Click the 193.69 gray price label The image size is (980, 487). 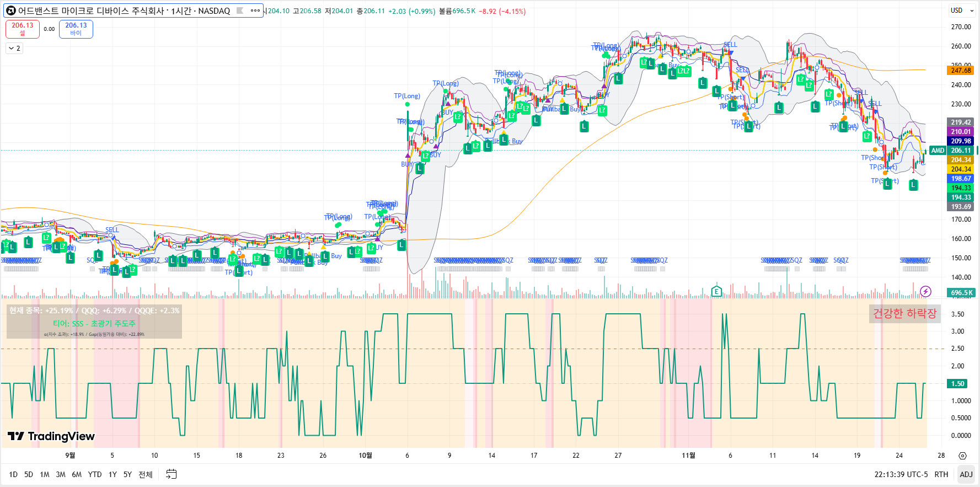[961, 207]
